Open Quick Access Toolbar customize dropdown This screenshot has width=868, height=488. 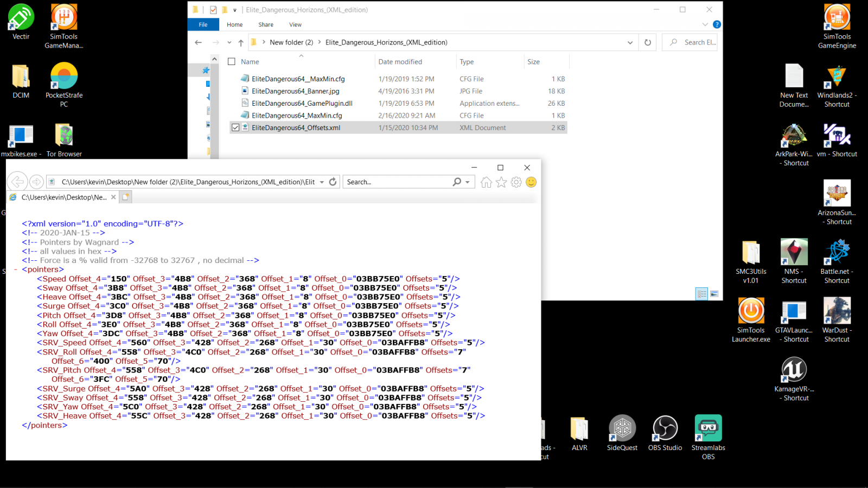[235, 10]
